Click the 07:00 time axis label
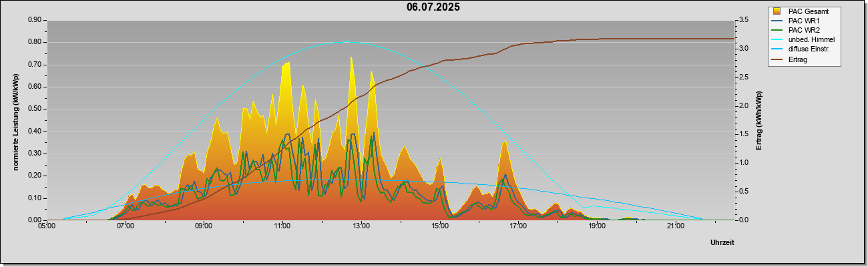 click(x=126, y=227)
